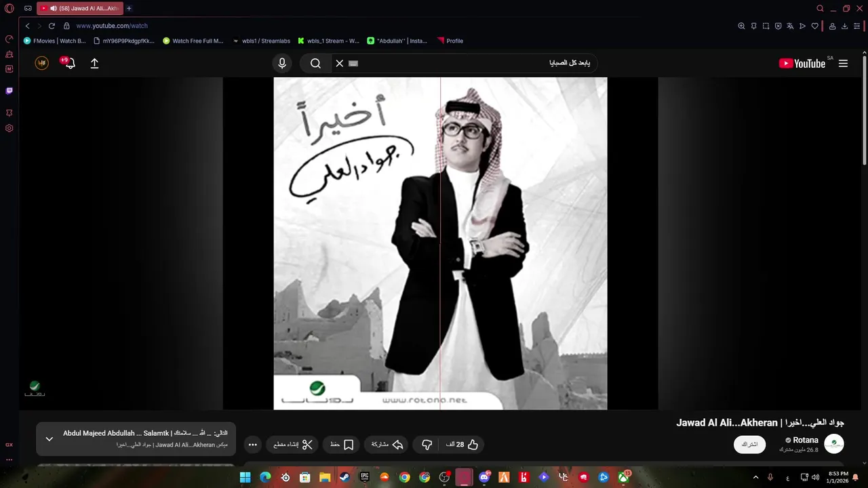
Task: Open browser profile account icon
Action: [x=832, y=26]
